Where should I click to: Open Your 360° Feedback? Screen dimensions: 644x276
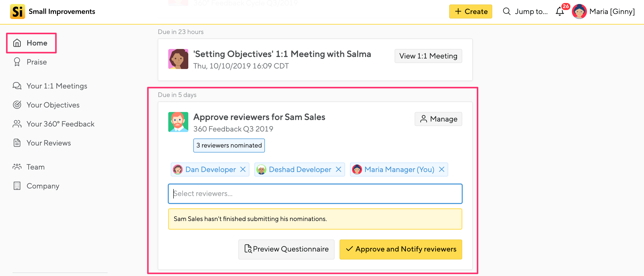[54, 124]
